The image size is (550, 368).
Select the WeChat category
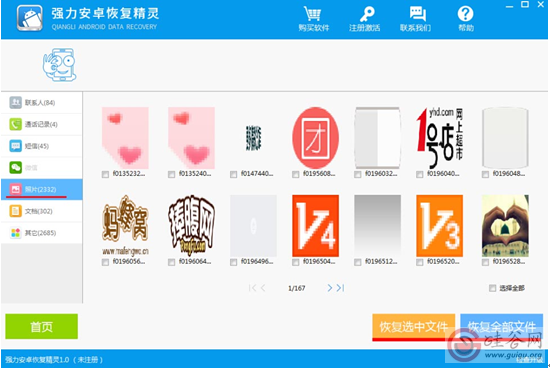(x=41, y=168)
